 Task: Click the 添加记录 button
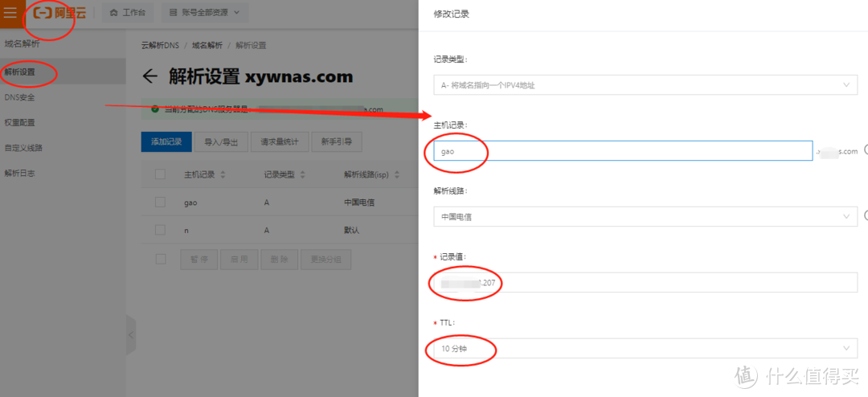pyautogui.click(x=166, y=141)
